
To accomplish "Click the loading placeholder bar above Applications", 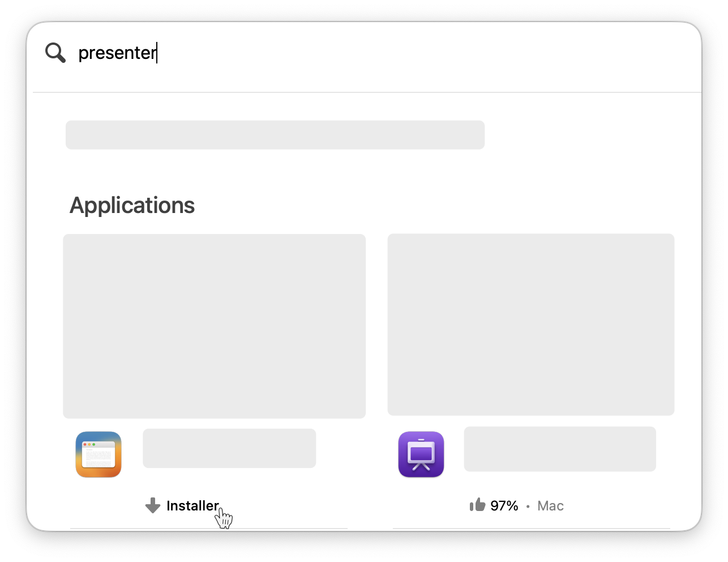I will 275,135.
